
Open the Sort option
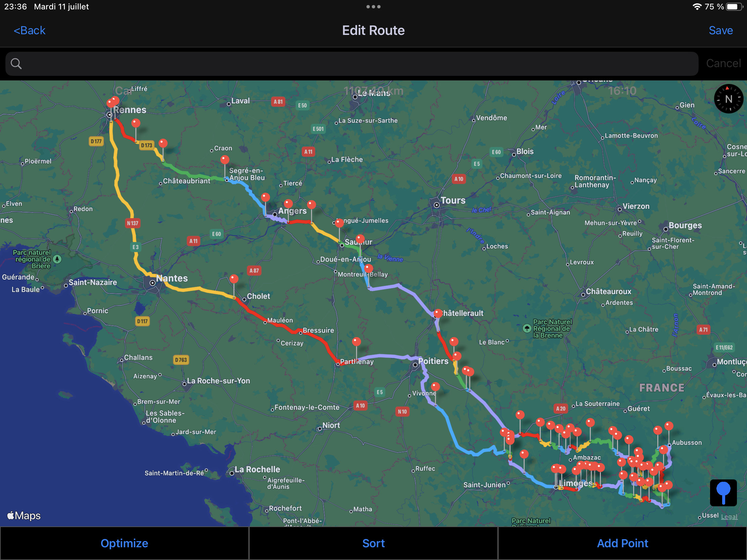[373, 543]
